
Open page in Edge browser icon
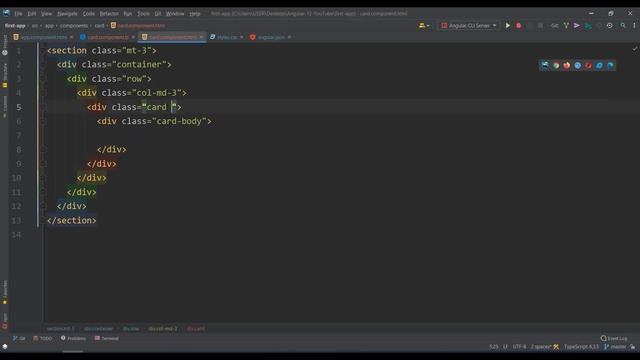610,65
